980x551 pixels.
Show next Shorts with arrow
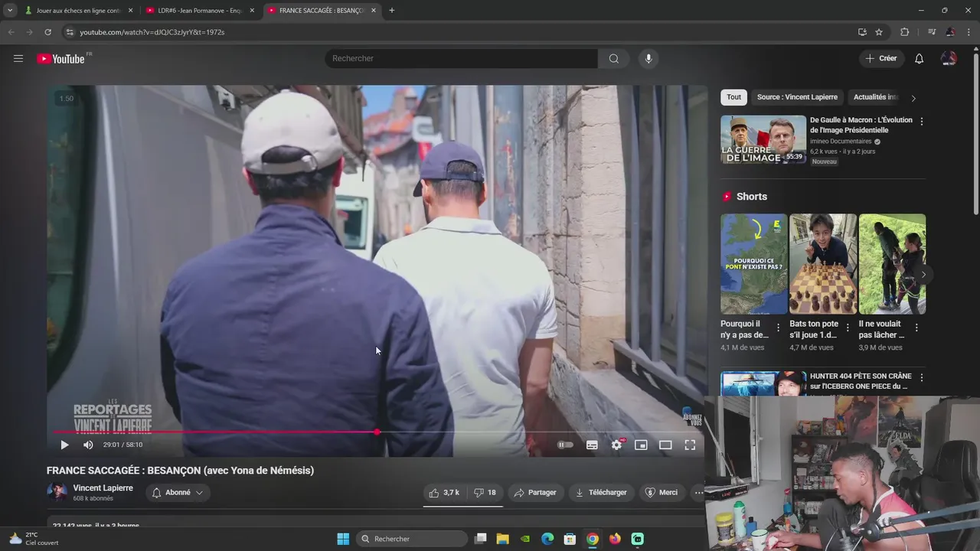[x=923, y=275]
